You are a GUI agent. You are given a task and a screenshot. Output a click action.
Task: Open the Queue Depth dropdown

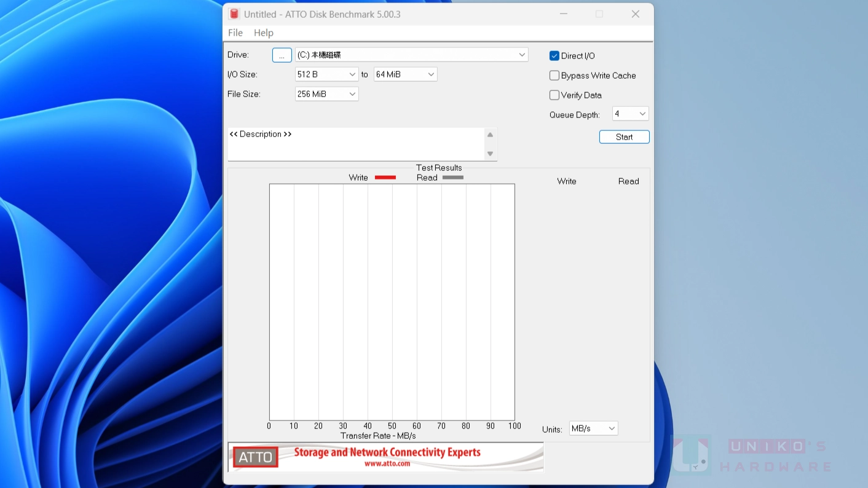(x=630, y=114)
